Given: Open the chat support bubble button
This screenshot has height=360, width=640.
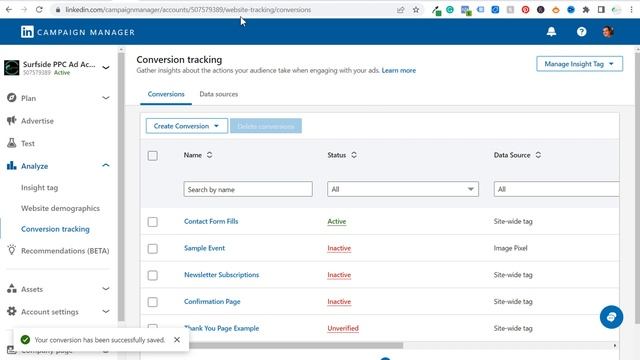Looking at the screenshot, I should 611,317.
